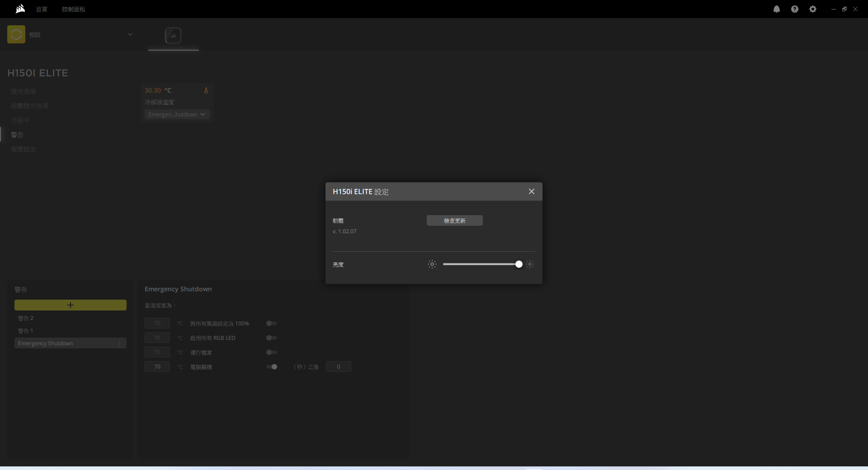Screen dimensions: 868x470
Task: Click the 冷卻液溫度 label
Action: pyautogui.click(x=159, y=102)
